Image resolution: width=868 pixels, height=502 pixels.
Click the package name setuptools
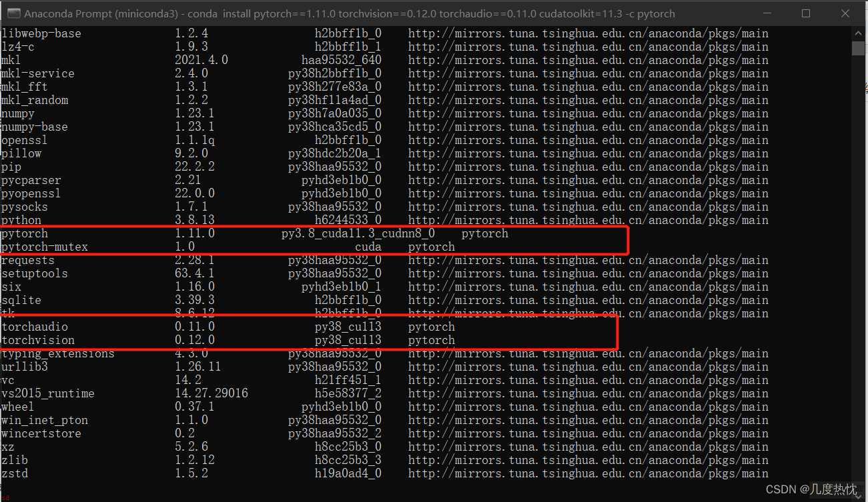35,273
